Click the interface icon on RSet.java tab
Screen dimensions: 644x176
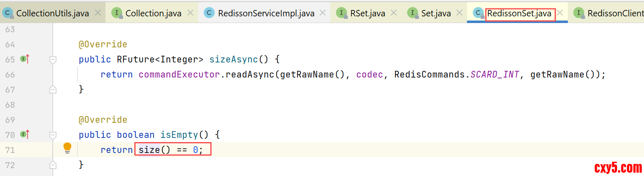342,13
